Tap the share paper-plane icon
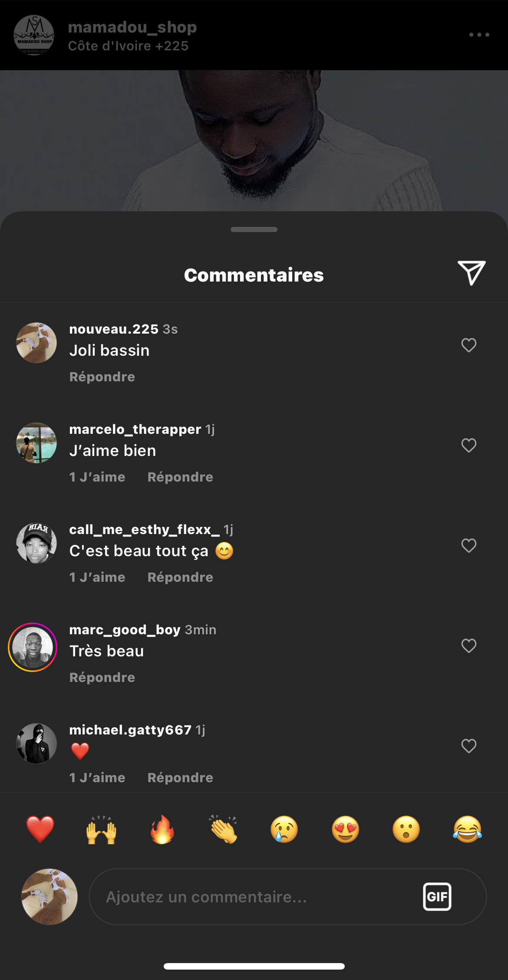 click(x=471, y=273)
